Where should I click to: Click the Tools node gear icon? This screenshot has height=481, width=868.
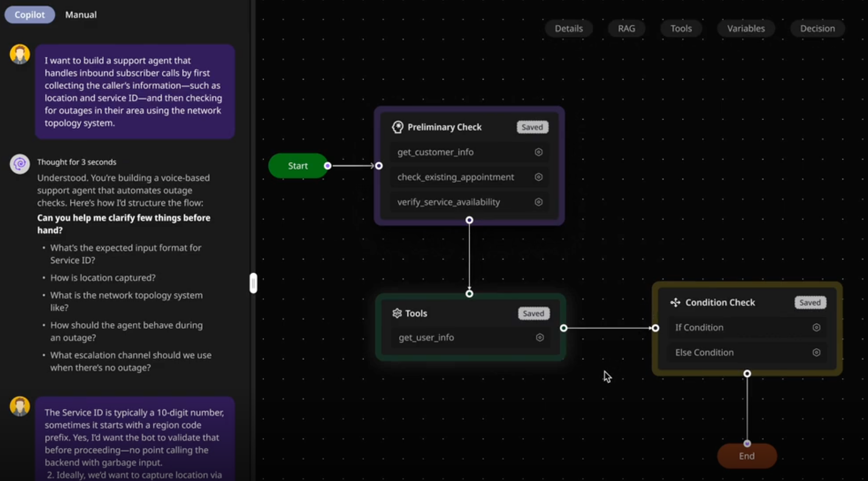[x=397, y=313]
